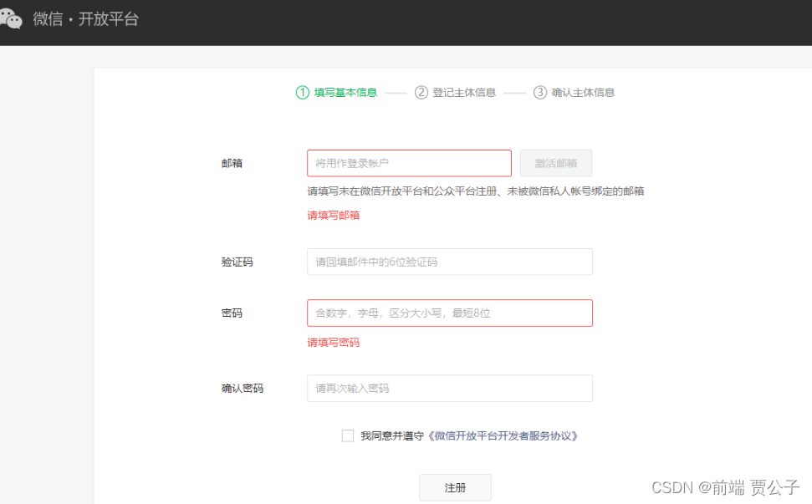Focus the 邮箱 email input field
Screen dimensions: 812x504
(x=409, y=163)
